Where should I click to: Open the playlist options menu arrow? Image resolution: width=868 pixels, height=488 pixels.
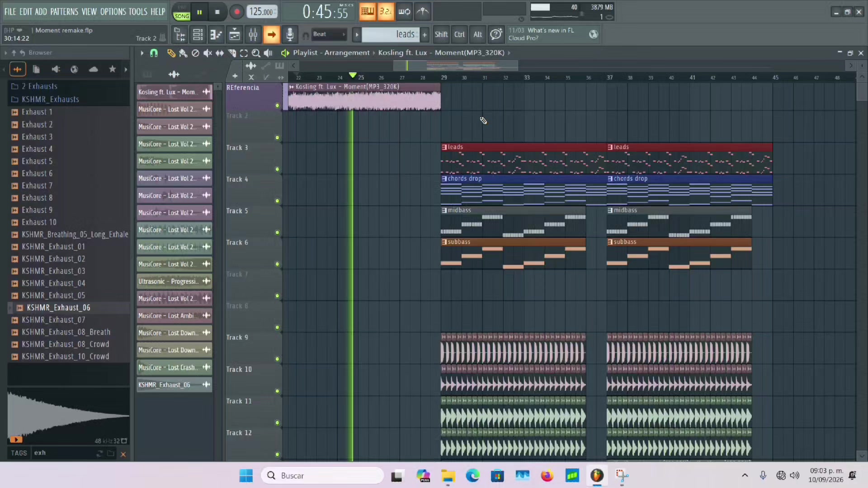(142, 53)
